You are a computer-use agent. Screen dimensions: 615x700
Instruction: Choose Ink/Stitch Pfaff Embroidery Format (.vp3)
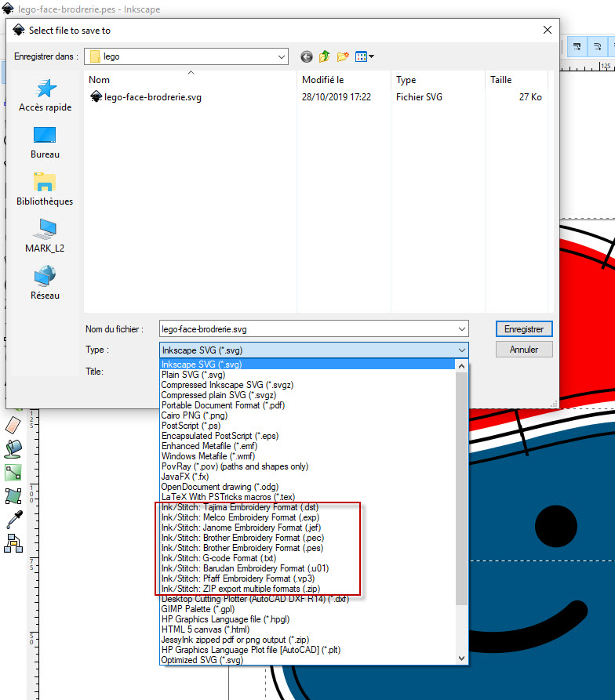point(307,578)
